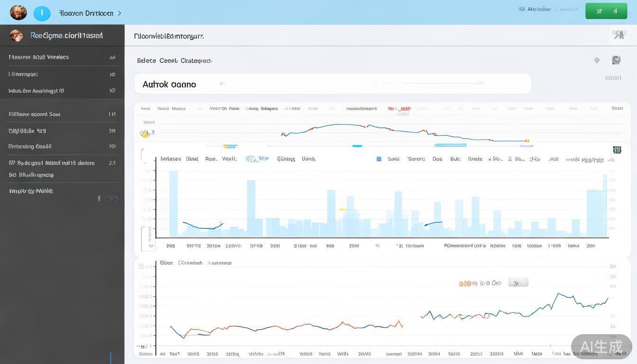637x364 pixels.
Task: Click the green button in the top right
Action: (606, 11)
